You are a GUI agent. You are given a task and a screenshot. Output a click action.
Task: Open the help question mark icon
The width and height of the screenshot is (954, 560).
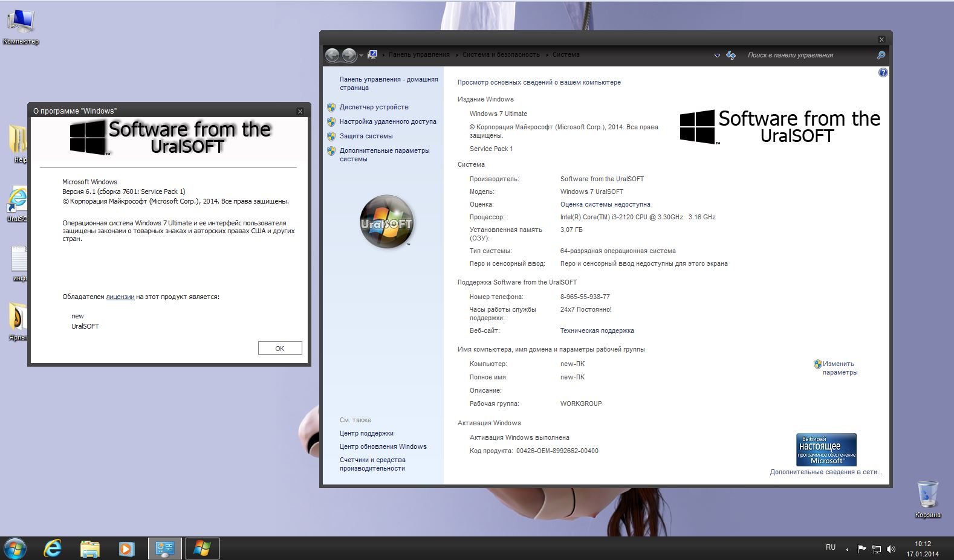883,72
